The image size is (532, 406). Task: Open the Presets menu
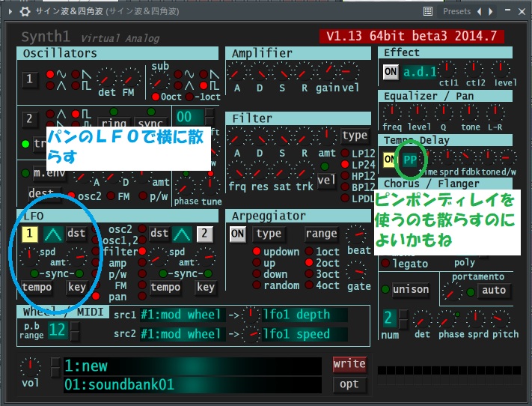click(x=456, y=11)
